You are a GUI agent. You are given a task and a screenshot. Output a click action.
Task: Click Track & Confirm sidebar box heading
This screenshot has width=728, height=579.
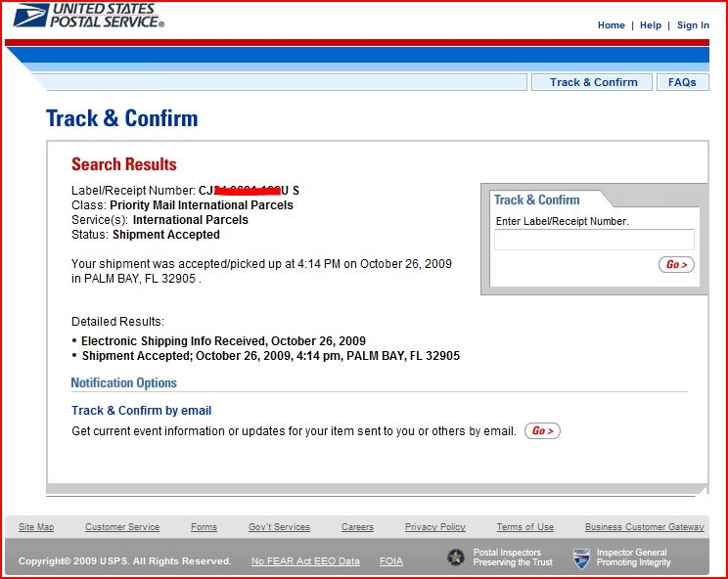tap(537, 200)
